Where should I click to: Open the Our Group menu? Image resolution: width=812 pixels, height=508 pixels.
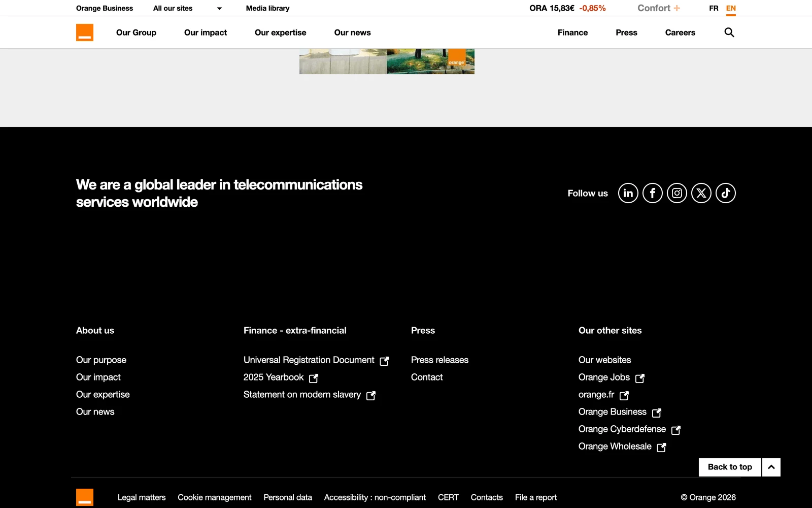point(136,33)
